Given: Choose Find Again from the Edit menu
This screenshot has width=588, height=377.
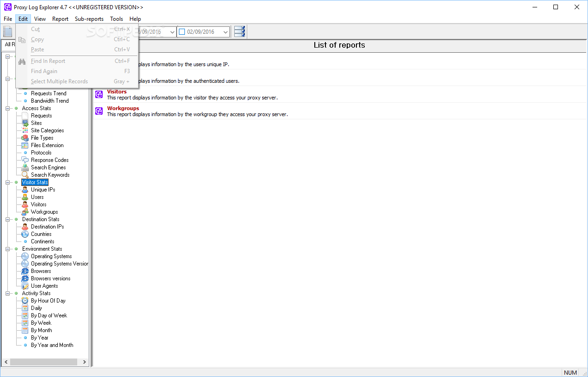Looking at the screenshot, I should pos(77,71).
